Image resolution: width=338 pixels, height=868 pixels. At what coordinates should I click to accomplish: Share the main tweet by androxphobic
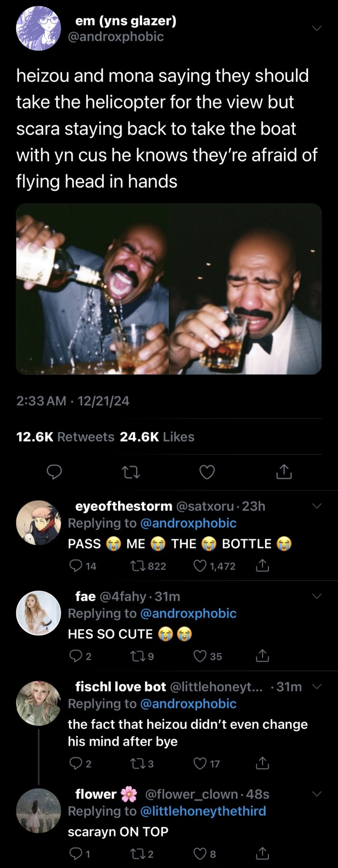pyautogui.click(x=284, y=472)
